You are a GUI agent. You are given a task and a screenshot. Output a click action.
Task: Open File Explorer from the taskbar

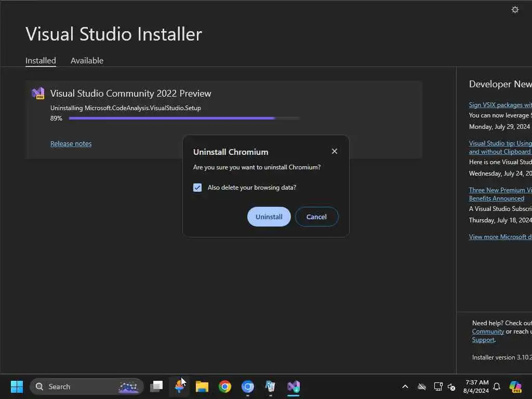(202, 387)
